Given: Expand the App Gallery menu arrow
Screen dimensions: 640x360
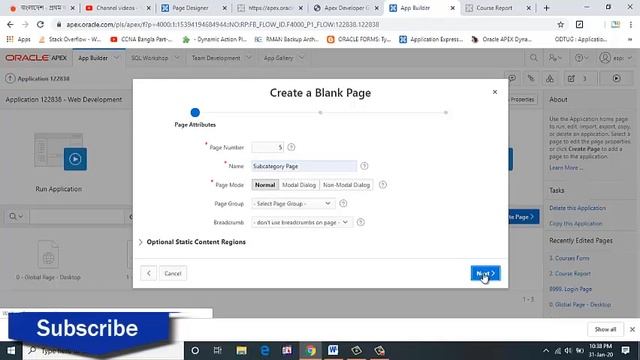Looking at the screenshot, I should pyautogui.click(x=301, y=58).
